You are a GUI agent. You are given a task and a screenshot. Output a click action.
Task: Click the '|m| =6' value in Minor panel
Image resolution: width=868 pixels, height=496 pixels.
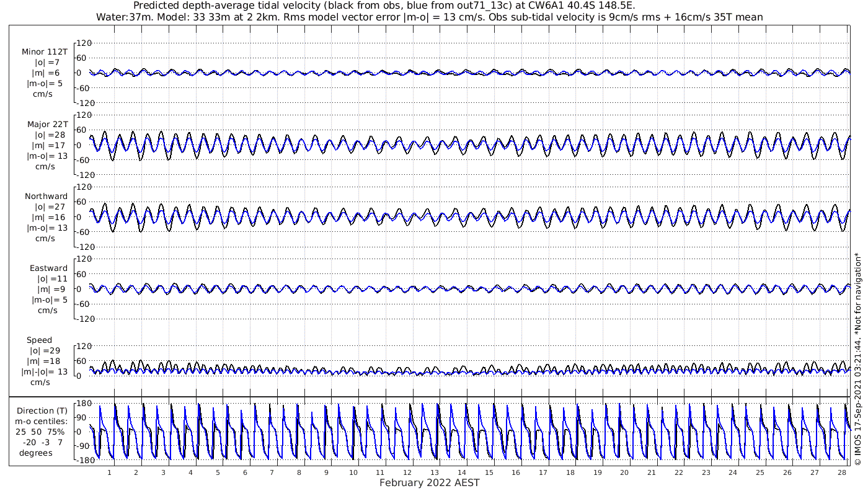[46, 73]
